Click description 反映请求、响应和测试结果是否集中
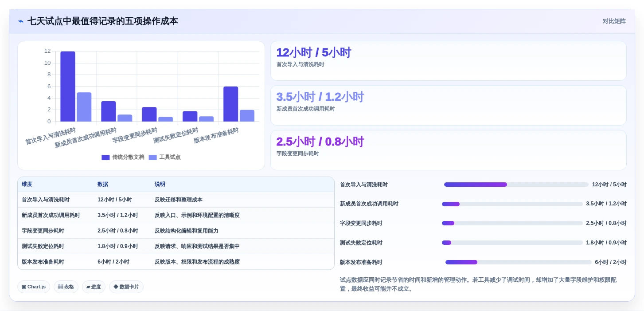The image size is (644, 311). coord(197,247)
